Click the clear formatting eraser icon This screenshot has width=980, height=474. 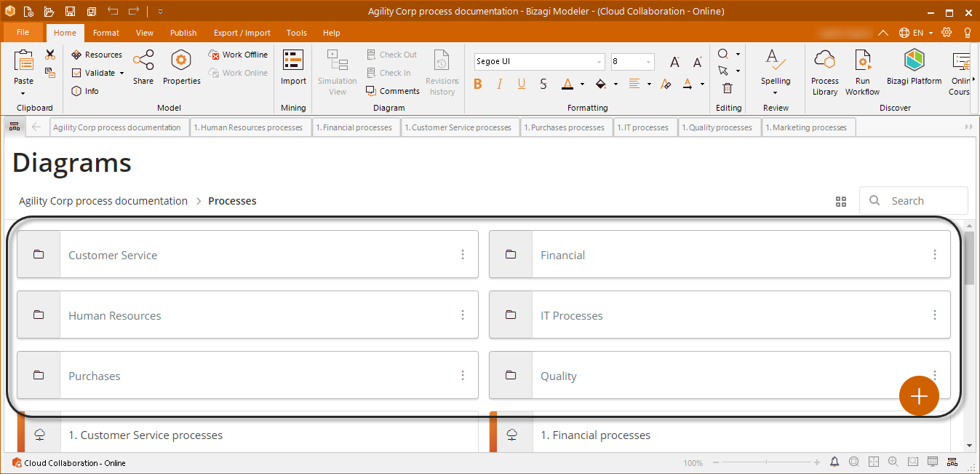point(666,84)
